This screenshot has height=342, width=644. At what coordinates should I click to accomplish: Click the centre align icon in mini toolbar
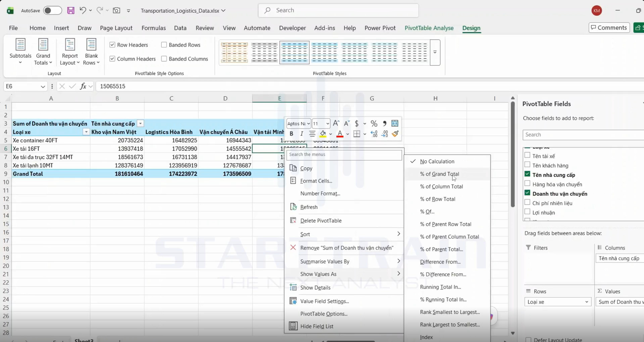tap(312, 134)
